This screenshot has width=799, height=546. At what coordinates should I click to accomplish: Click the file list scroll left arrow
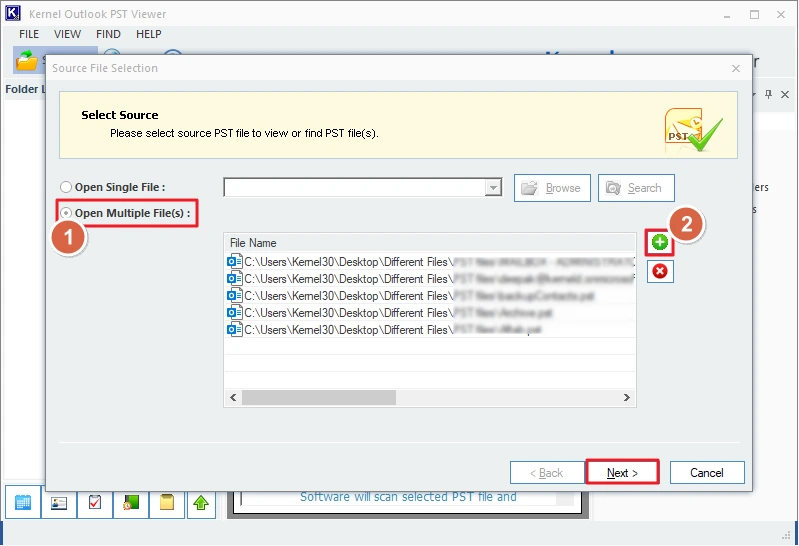233,397
